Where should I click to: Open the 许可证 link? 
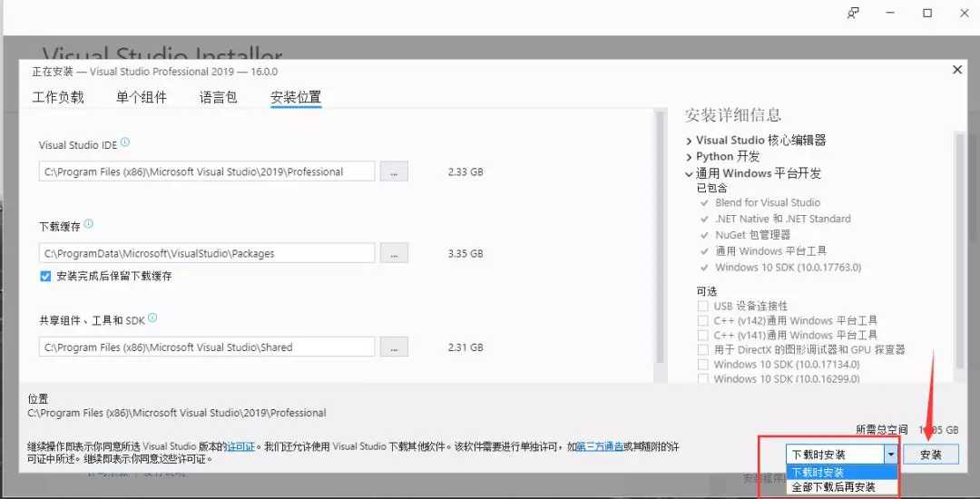pos(240,447)
